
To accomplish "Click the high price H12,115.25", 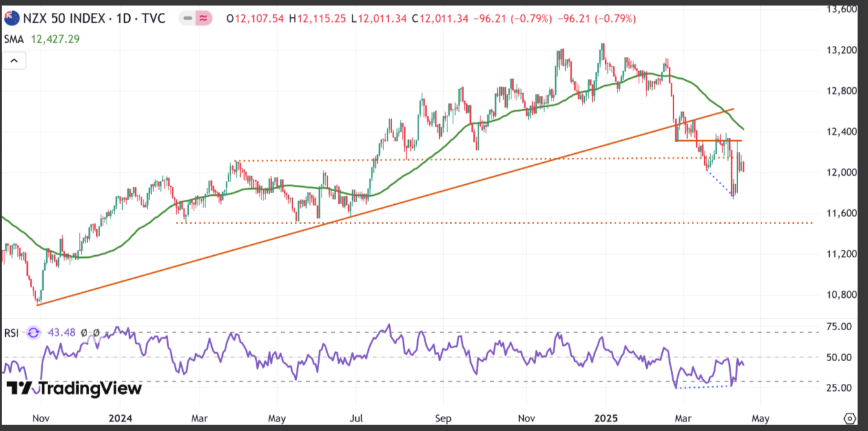I will pyautogui.click(x=319, y=19).
